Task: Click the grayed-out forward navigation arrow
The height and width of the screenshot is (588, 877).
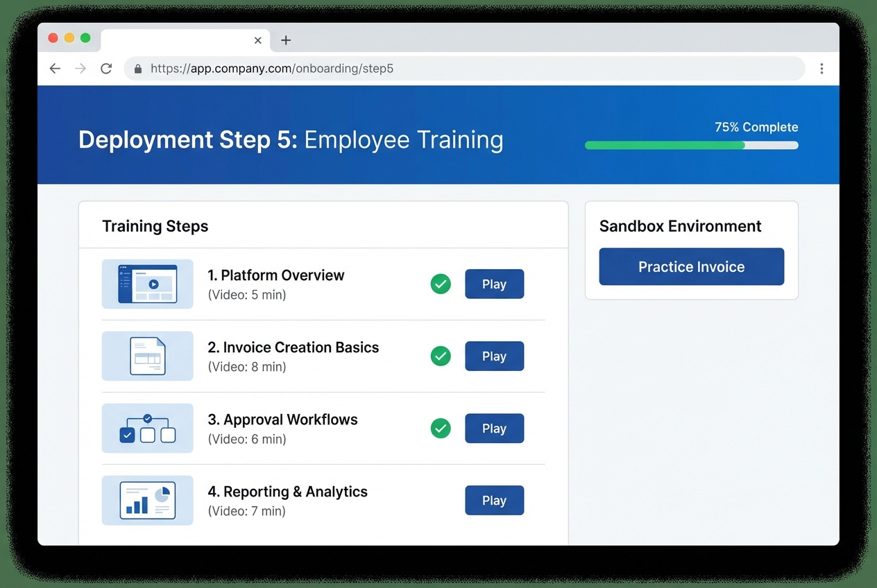Action: pyautogui.click(x=80, y=69)
